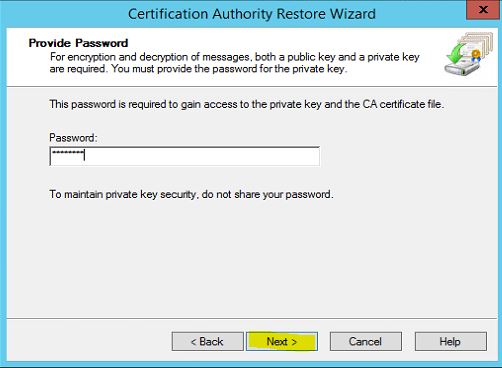Image resolution: width=502 pixels, height=368 pixels.
Task: Click the disk drive part of header icon
Action: tap(462, 69)
